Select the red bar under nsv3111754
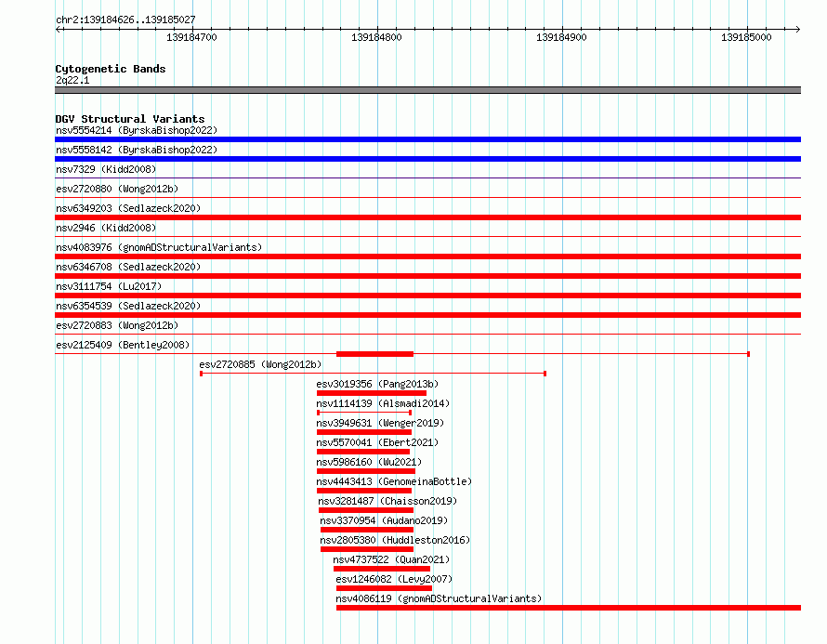Image resolution: width=827 pixels, height=644 pixels. [x=427, y=296]
